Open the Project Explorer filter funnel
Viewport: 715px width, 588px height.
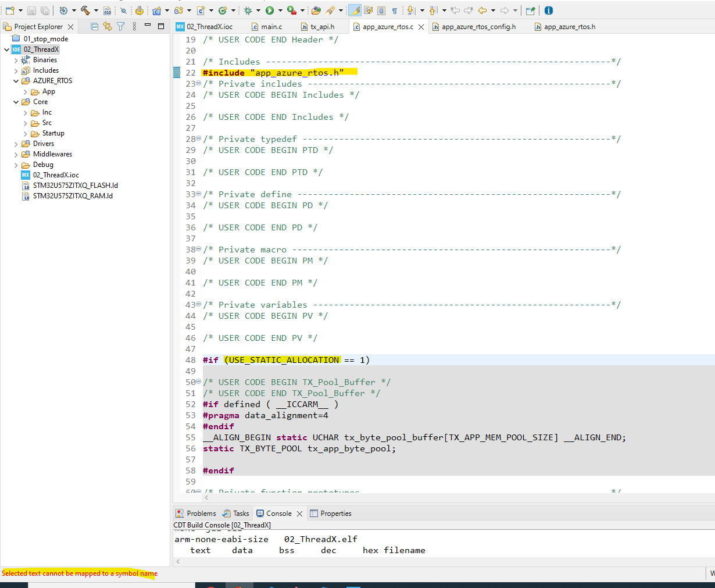[x=120, y=26]
